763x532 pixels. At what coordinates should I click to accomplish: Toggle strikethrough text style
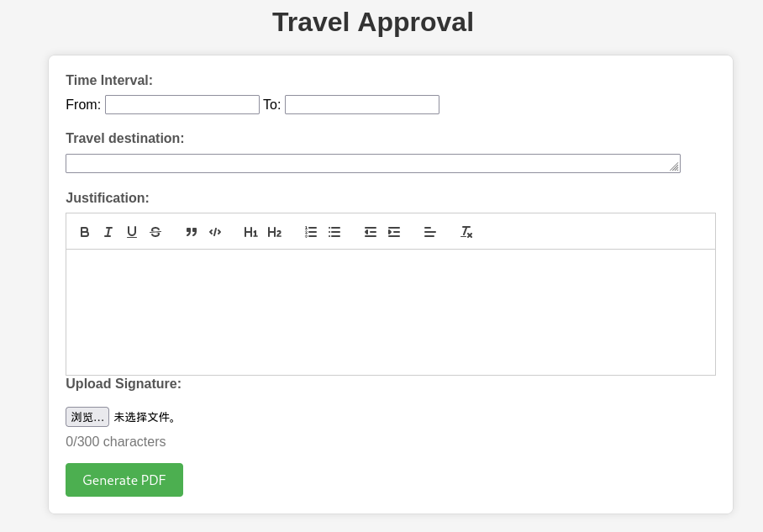click(x=155, y=232)
